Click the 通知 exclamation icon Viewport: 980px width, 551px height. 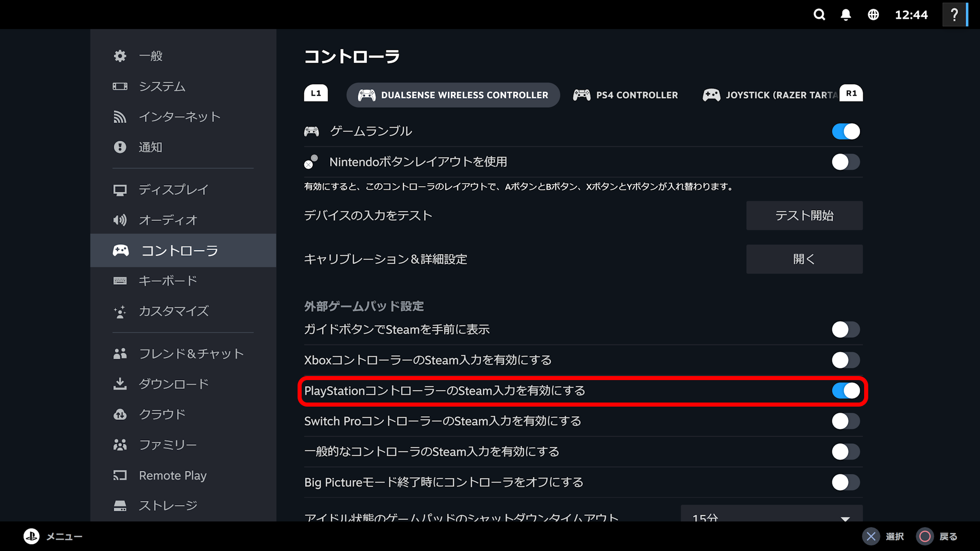coord(120,147)
